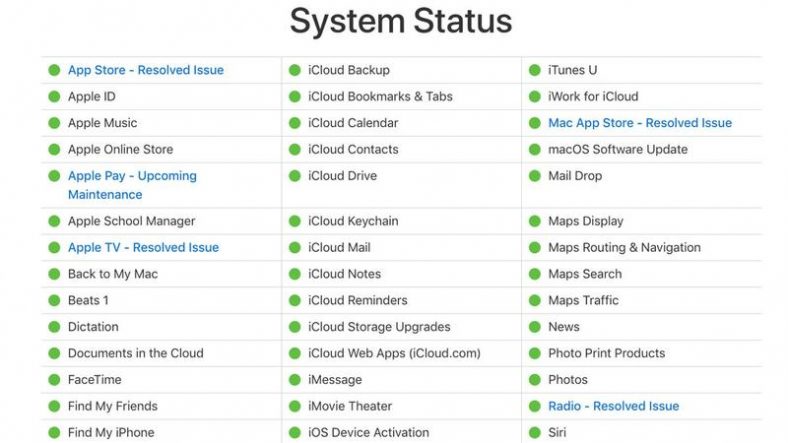Open the Apple TV - Resolved Issue link

tap(143, 248)
